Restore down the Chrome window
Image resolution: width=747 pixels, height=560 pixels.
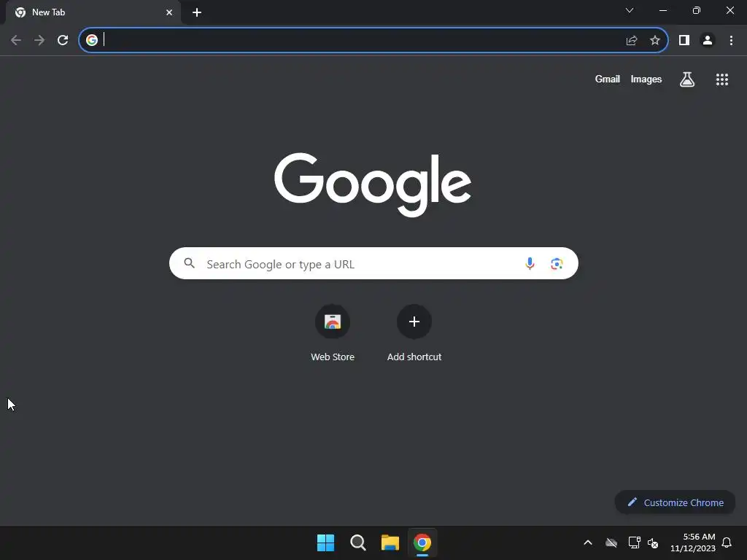pos(697,10)
